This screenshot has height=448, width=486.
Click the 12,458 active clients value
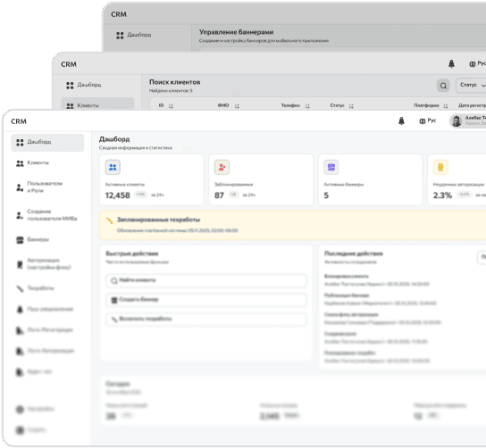click(117, 195)
